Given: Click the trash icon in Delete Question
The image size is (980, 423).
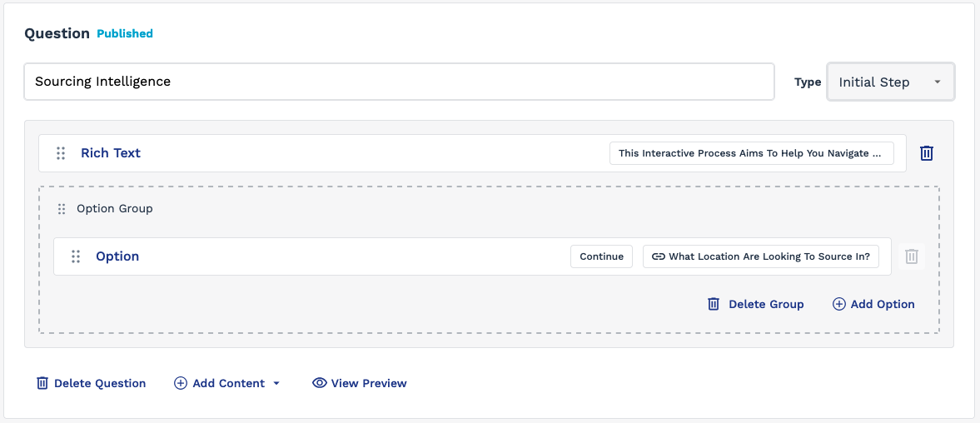Looking at the screenshot, I should click(42, 383).
